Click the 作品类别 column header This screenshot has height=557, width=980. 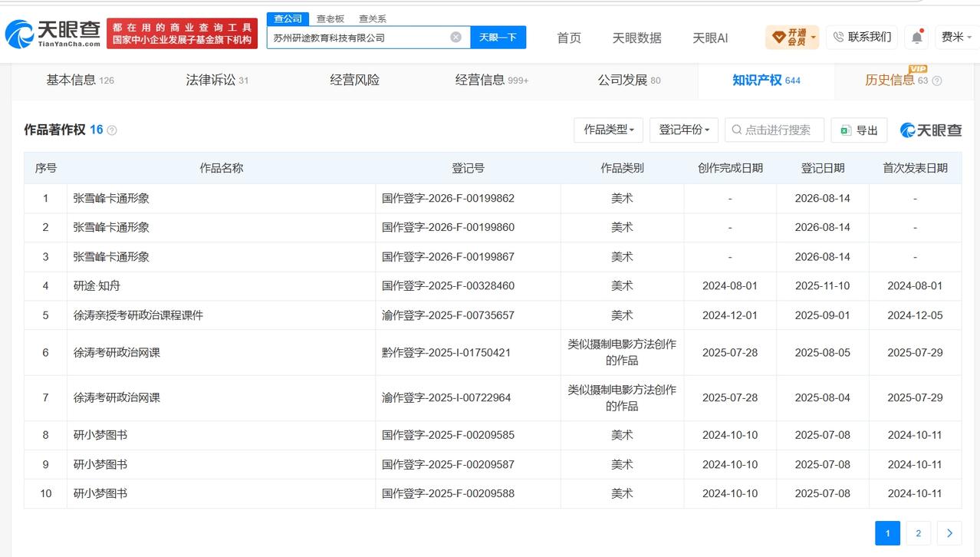coord(622,167)
